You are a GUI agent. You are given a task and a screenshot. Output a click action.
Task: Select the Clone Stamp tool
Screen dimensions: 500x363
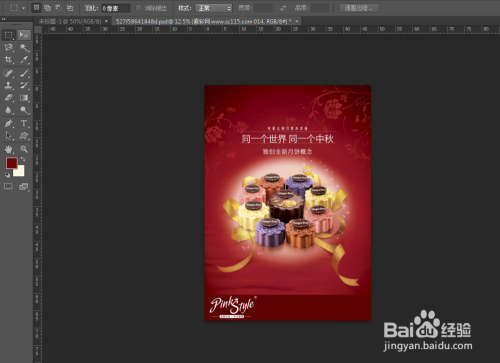(9, 85)
